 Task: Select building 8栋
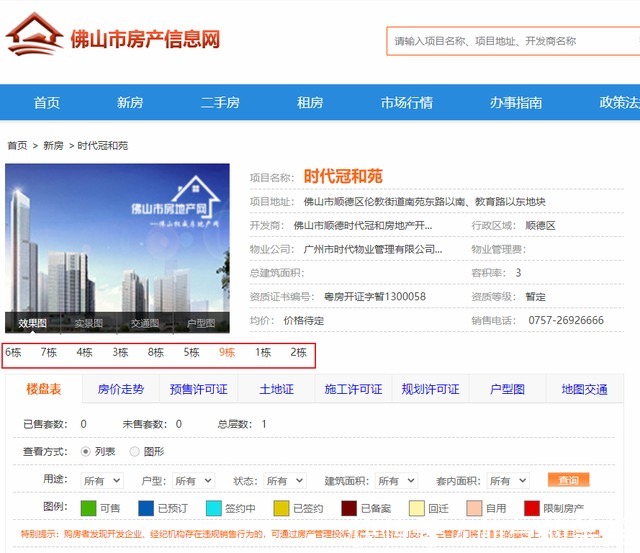[x=156, y=352]
